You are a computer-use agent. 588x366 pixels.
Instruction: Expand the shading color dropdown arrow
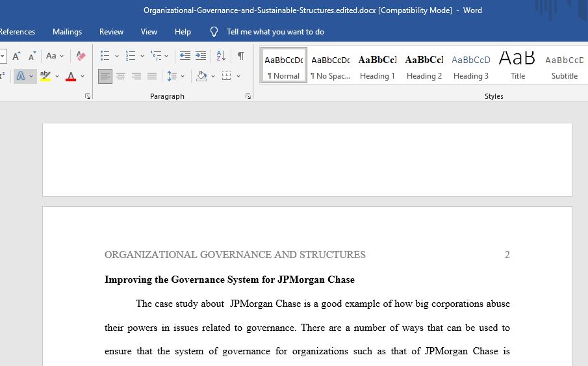213,76
